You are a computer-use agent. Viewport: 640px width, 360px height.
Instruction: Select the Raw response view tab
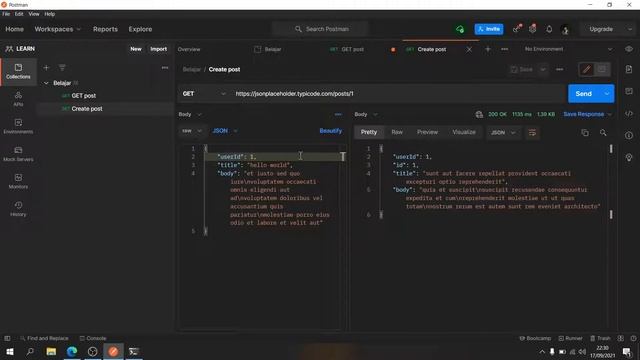click(x=397, y=132)
